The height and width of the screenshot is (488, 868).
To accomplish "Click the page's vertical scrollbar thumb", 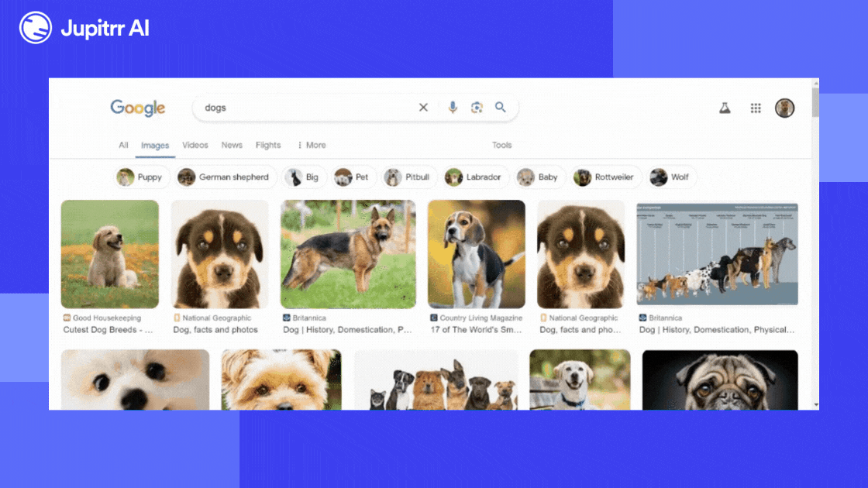I will pos(815,101).
